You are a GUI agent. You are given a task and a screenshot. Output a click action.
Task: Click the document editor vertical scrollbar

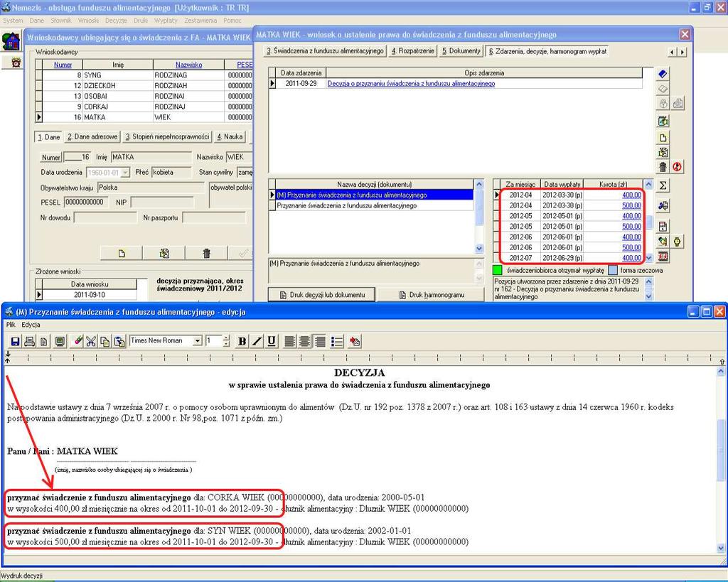(x=721, y=460)
